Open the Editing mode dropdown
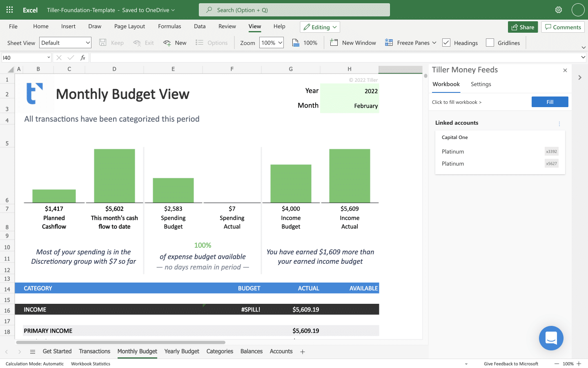 point(320,27)
